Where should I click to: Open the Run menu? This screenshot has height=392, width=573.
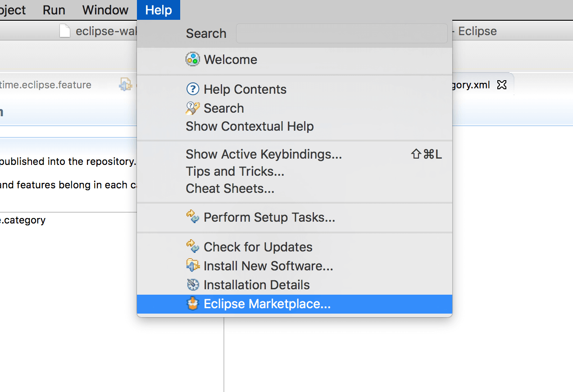[x=54, y=10]
